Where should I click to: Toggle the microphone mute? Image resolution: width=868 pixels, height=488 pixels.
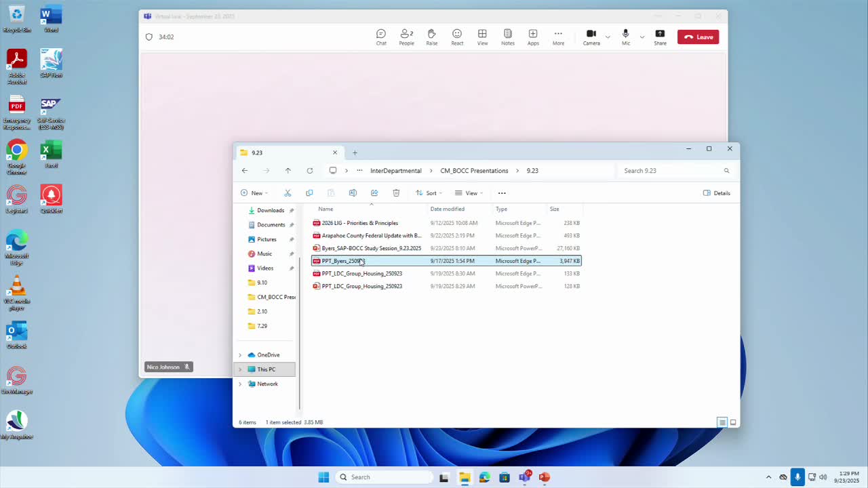click(625, 37)
